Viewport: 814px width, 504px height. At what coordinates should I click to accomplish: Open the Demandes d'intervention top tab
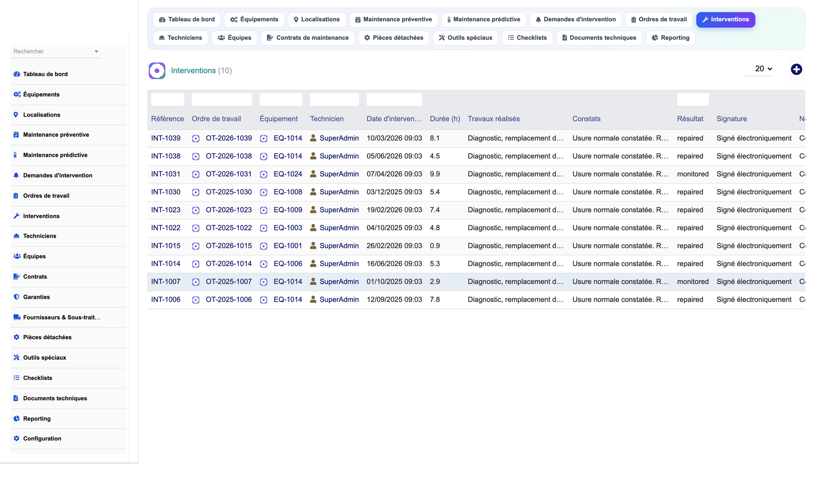(x=576, y=20)
